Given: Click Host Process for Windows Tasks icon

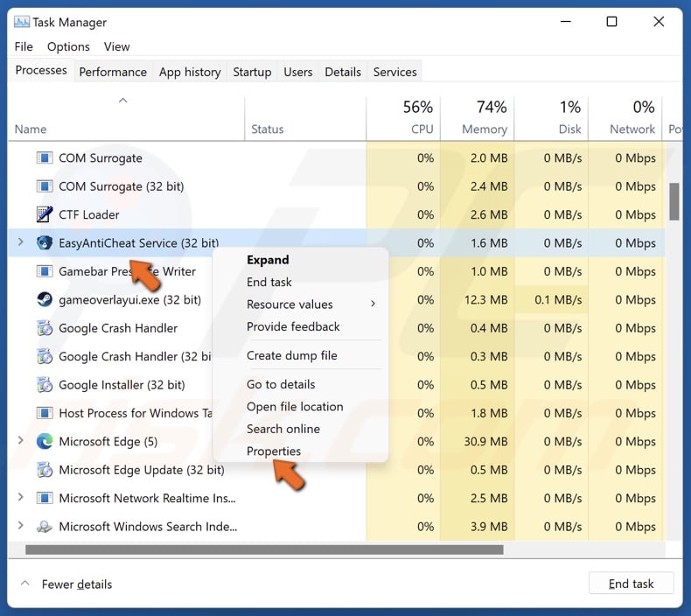Looking at the screenshot, I should coord(44,413).
